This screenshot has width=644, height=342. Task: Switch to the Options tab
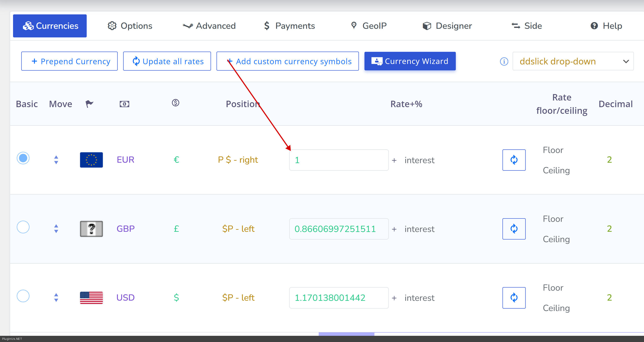tap(130, 26)
